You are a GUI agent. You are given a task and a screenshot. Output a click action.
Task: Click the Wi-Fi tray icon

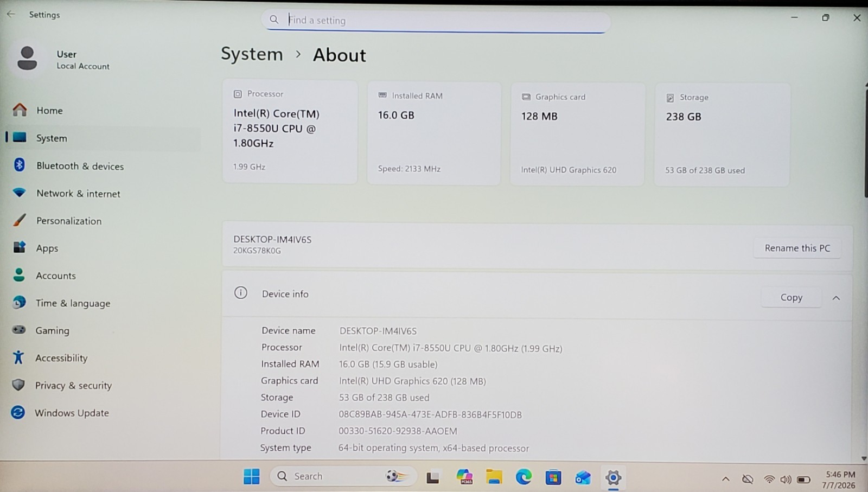[769, 479]
